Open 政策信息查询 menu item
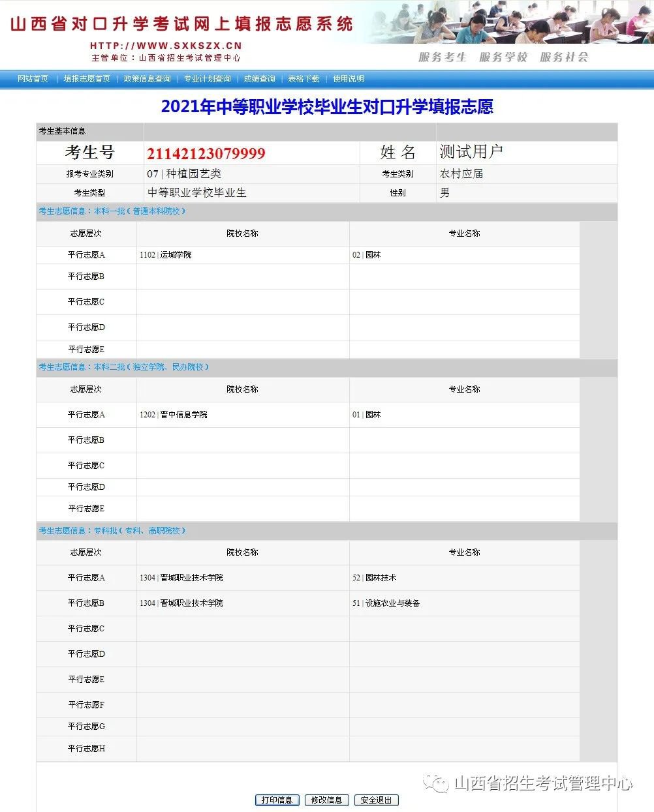The image size is (654, 812). click(147, 79)
